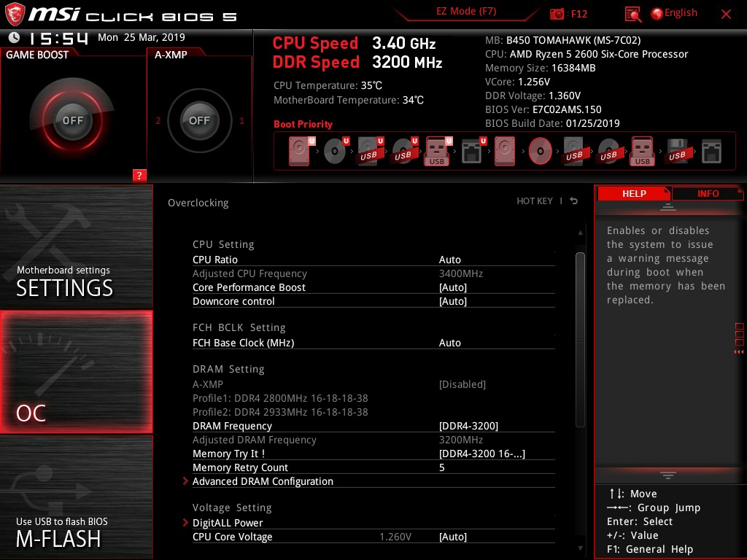Viewport: 747px width, 560px height.
Task: Take a screenshot with the F12 camera icon
Action: point(557,14)
